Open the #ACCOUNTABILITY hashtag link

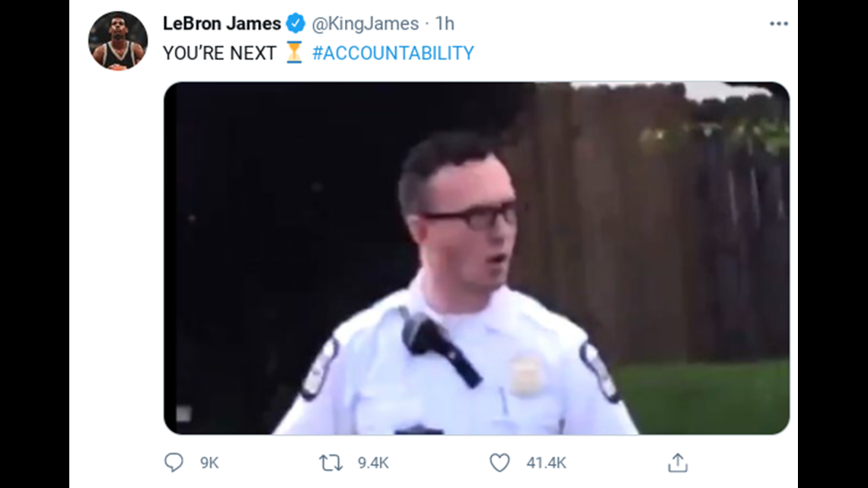[x=393, y=53]
